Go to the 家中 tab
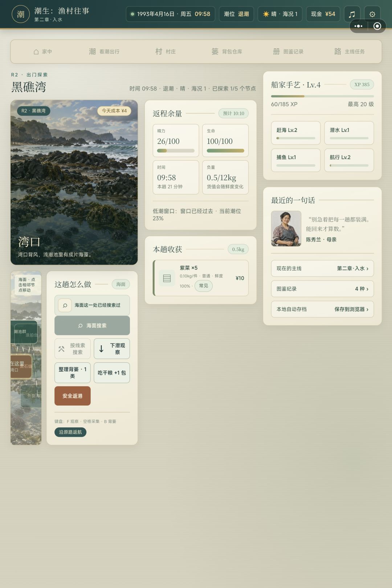The width and height of the screenshot is (392, 588). point(43,52)
